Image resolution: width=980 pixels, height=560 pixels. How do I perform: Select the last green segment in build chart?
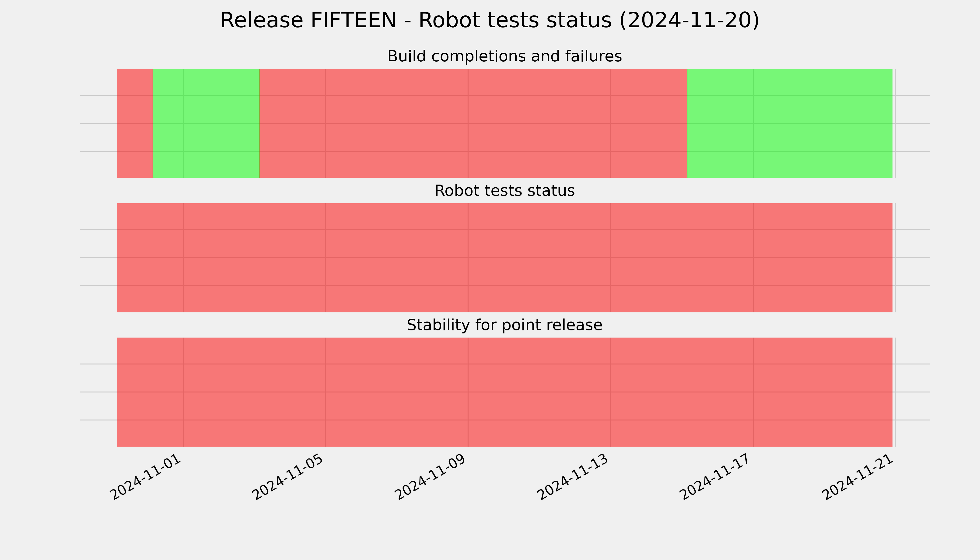790,123
